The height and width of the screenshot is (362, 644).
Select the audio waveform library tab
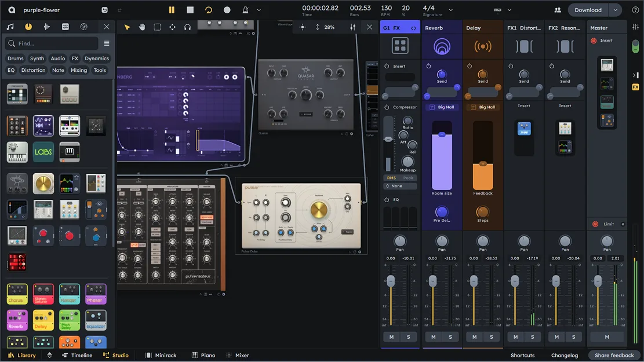(47, 27)
